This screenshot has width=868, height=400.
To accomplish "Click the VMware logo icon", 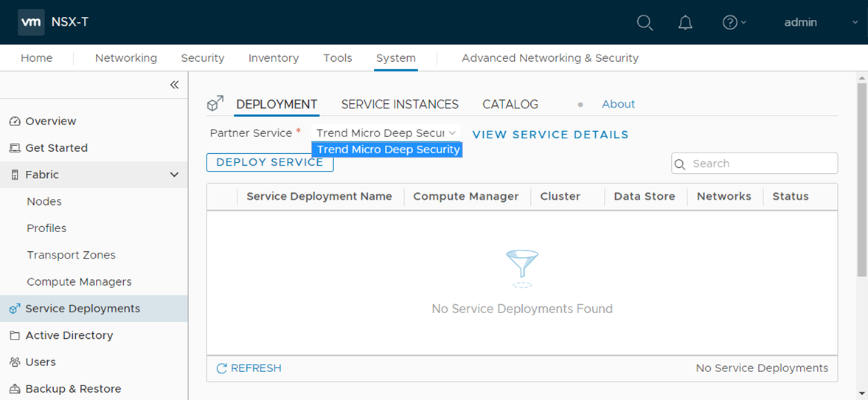I will 31,22.
